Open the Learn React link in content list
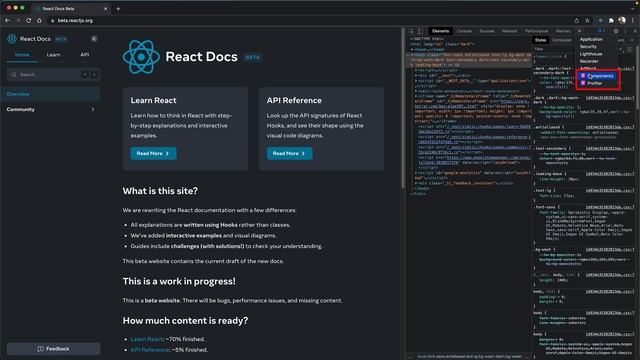This screenshot has height=360, width=640. 147,339
